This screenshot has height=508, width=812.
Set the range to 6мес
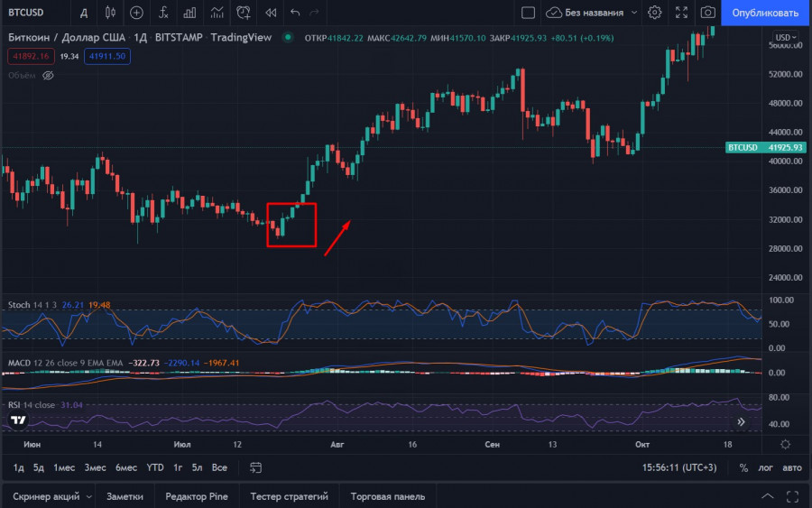[x=125, y=467]
